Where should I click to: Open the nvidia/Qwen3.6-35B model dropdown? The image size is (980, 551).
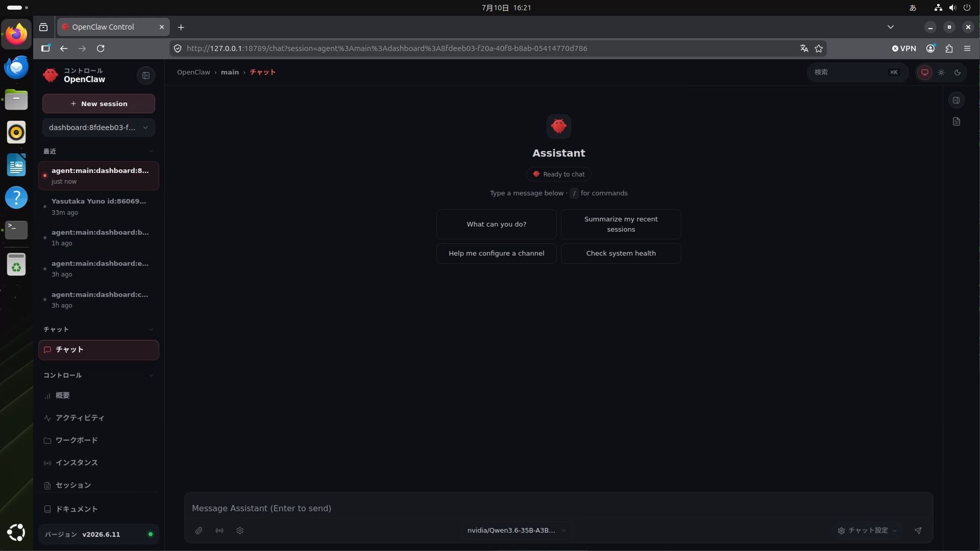517,531
